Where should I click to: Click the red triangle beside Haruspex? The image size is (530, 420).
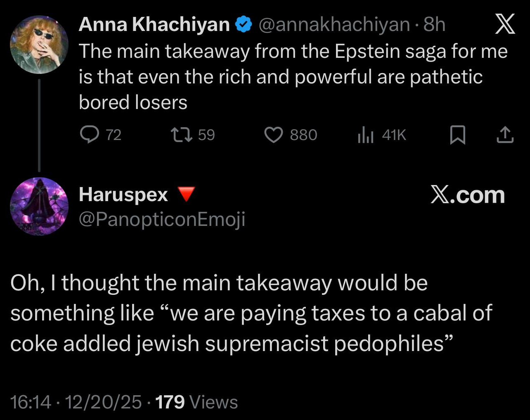pyautogui.click(x=186, y=194)
